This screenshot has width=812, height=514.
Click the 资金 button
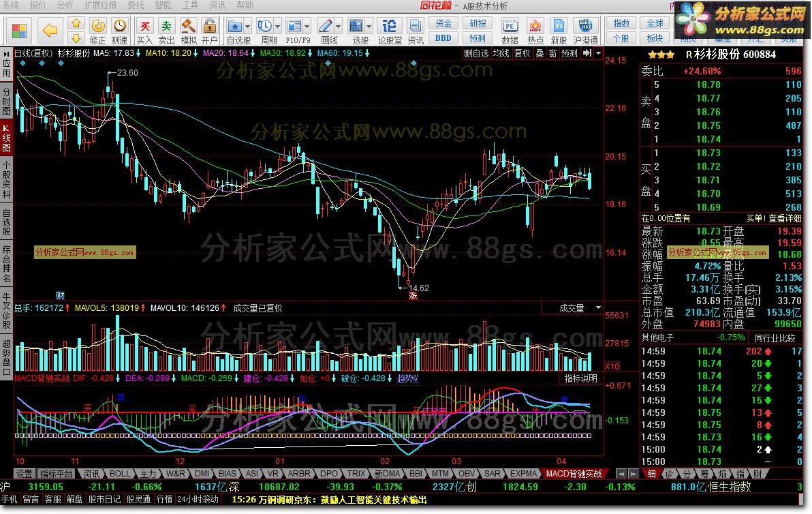443,23
